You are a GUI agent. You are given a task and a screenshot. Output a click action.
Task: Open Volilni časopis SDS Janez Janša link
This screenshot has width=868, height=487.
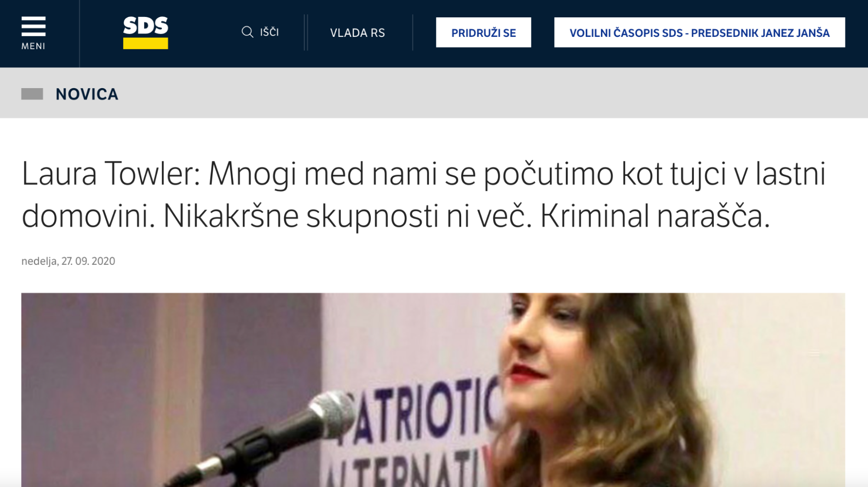click(700, 33)
